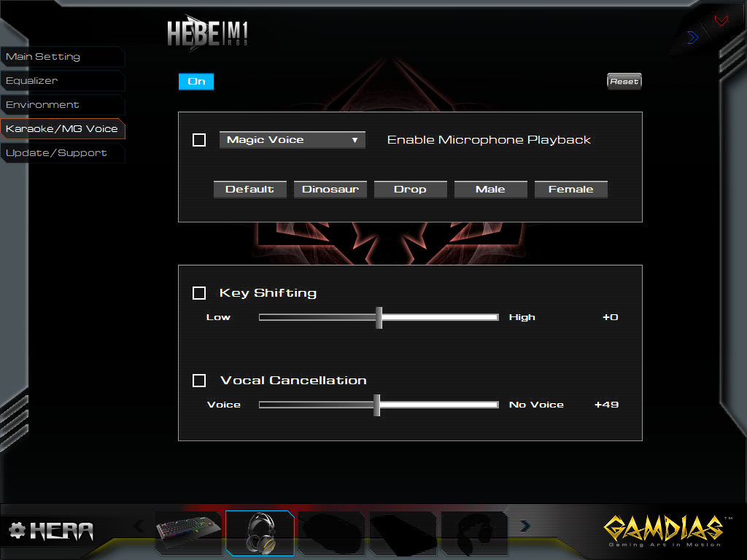Viewport: 747px width, 560px height.
Task: Open the Main Setting tab
Action: pos(63,57)
